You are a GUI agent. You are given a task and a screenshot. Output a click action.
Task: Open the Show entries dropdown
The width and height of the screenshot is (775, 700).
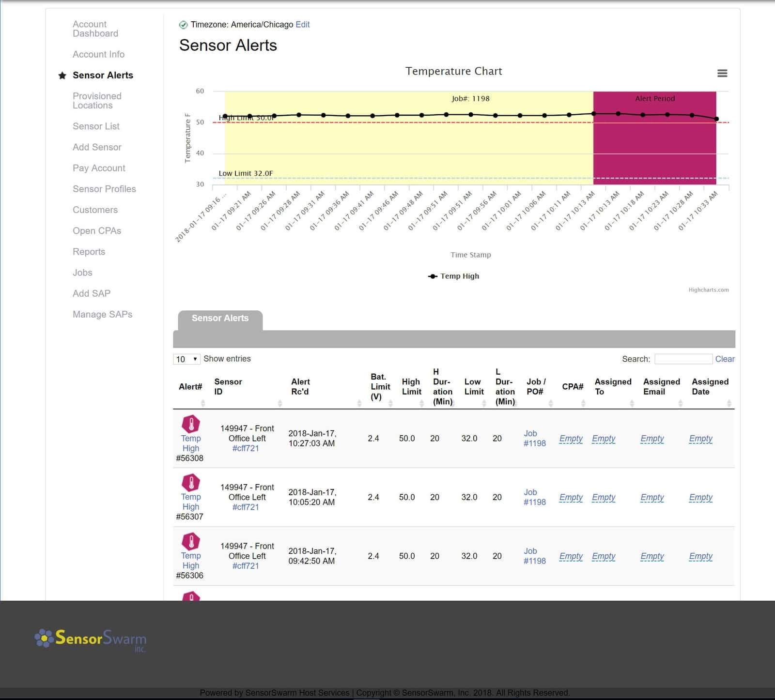(186, 359)
